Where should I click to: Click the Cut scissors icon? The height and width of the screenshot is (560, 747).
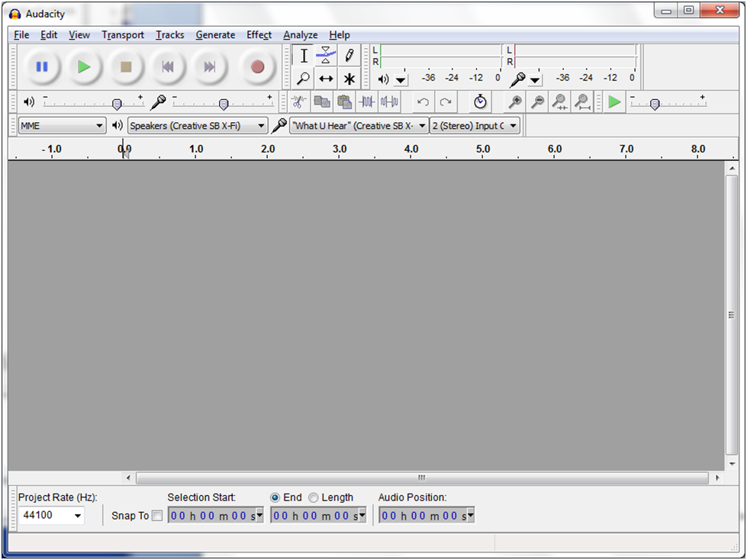point(298,102)
